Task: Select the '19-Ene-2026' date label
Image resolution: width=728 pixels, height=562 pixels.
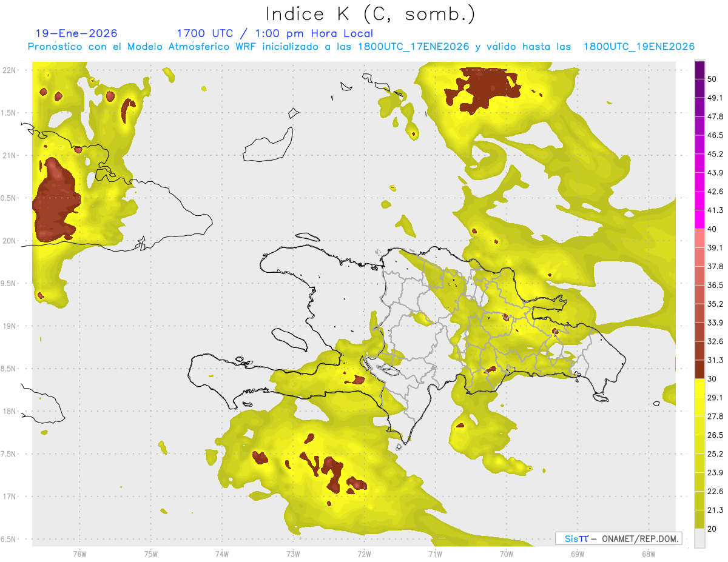Action: (x=76, y=33)
